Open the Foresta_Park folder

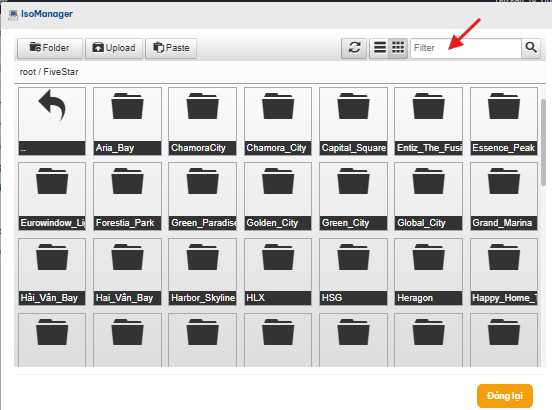point(127,196)
